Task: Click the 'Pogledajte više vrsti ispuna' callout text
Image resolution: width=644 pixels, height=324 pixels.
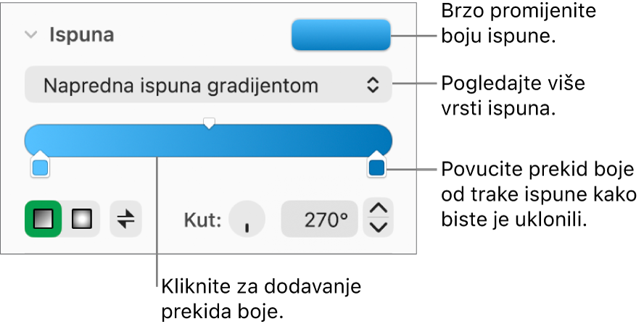Action: pos(513,96)
